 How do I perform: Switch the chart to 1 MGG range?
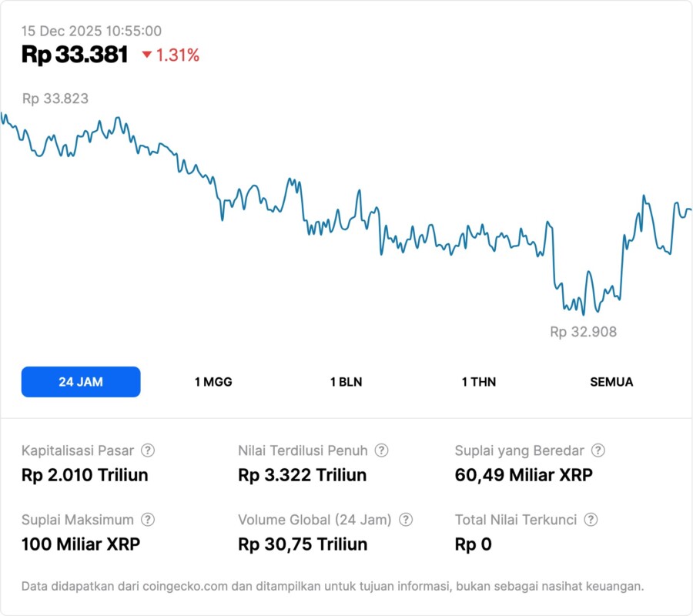point(213,382)
